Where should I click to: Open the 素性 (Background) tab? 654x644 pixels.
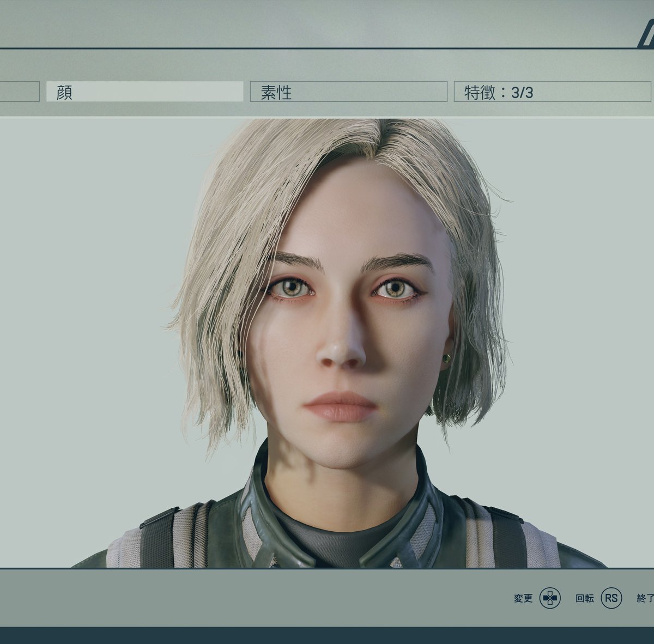click(x=348, y=92)
